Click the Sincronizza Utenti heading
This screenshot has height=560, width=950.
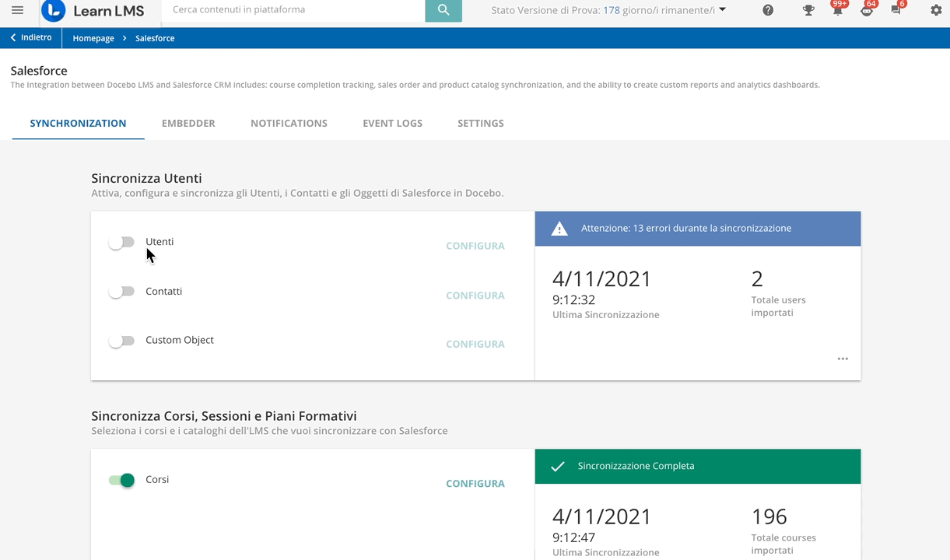[x=146, y=178]
